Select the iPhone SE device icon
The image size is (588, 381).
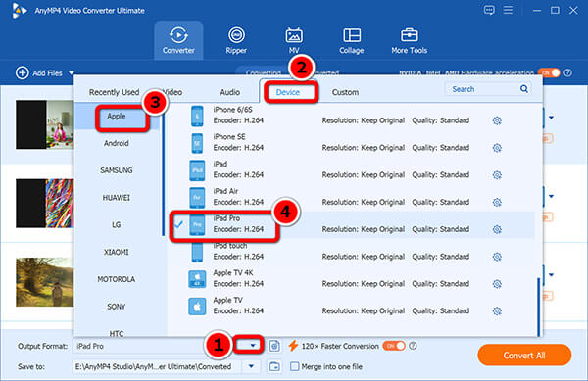click(x=197, y=143)
